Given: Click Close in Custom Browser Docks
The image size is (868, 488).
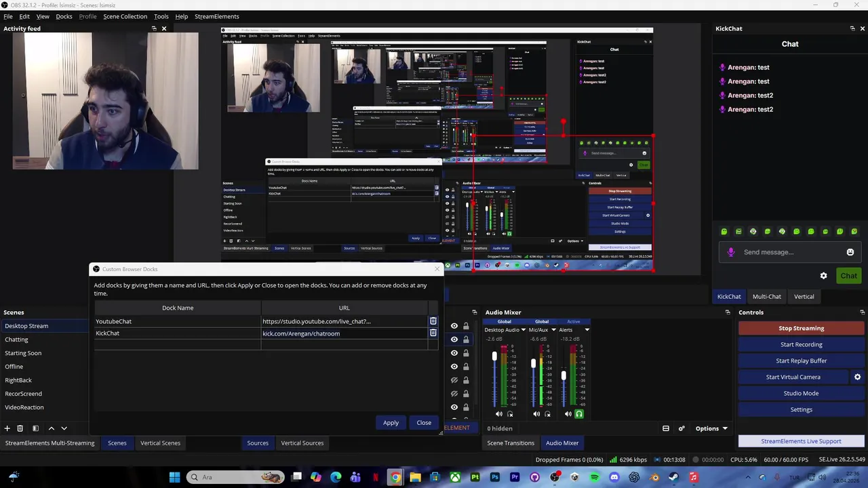Looking at the screenshot, I should tap(424, 422).
